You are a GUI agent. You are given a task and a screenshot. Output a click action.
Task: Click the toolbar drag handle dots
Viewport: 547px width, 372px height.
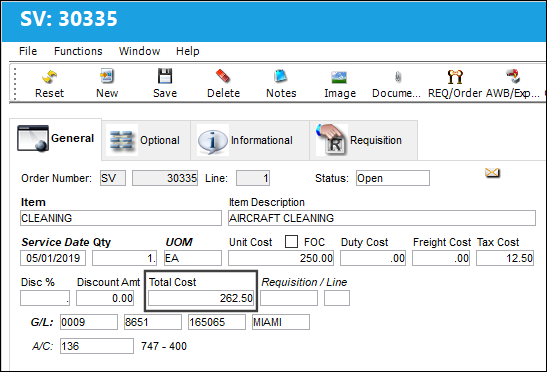pyautogui.click(x=15, y=84)
